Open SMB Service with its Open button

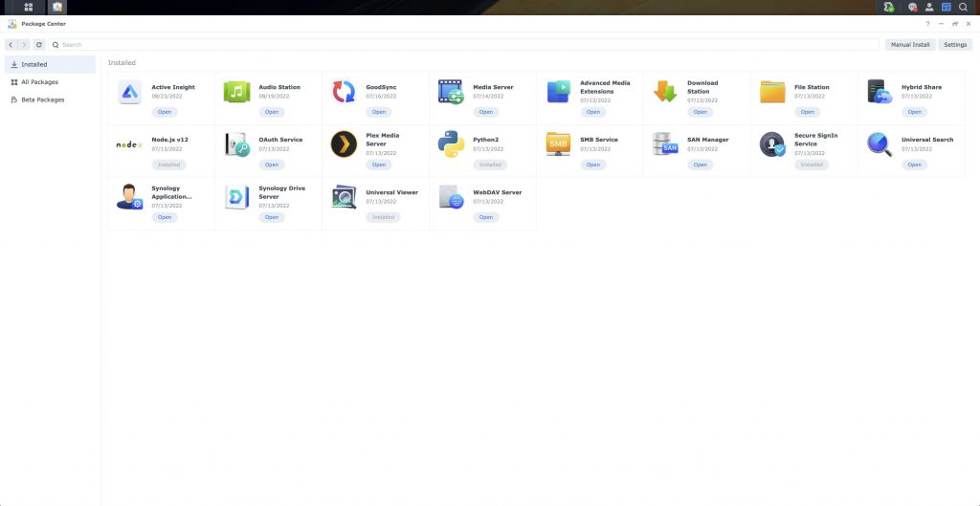tap(593, 165)
